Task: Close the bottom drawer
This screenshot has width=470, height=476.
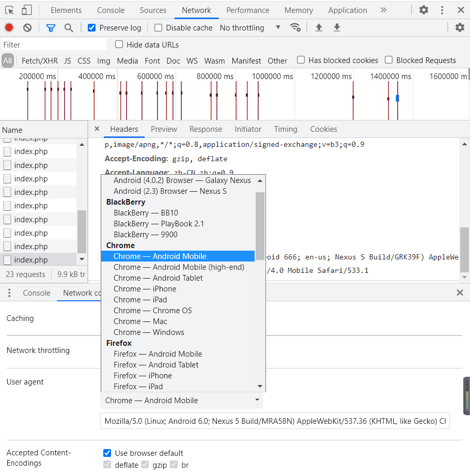Action: tap(460, 293)
